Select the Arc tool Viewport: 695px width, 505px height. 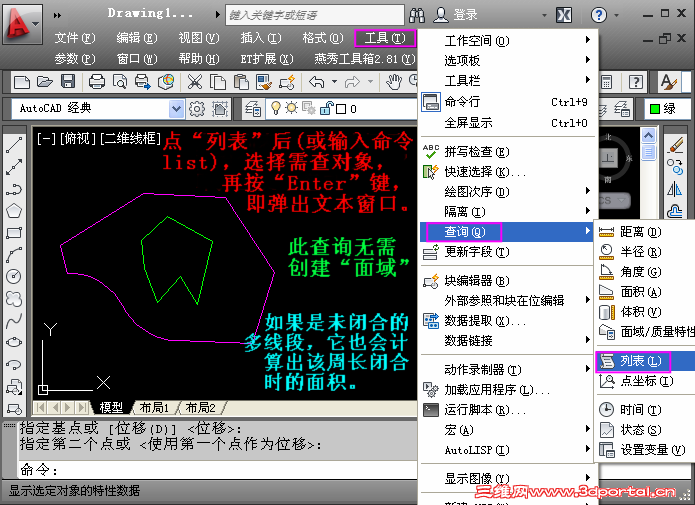(14, 254)
